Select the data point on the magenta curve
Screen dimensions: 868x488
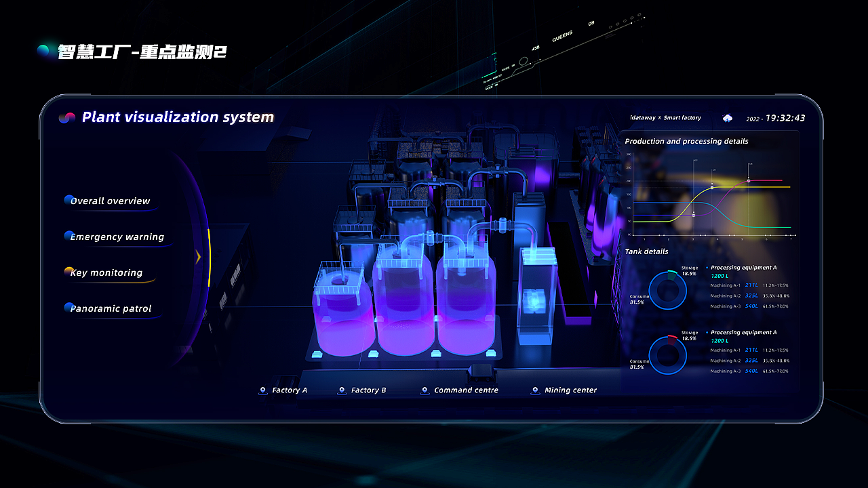click(749, 180)
